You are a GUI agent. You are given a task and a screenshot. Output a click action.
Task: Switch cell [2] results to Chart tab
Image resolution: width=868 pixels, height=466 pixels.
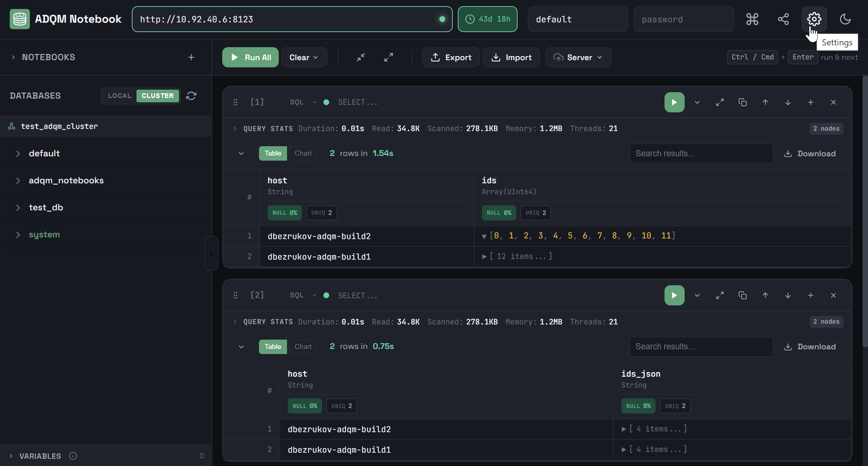pos(303,346)
